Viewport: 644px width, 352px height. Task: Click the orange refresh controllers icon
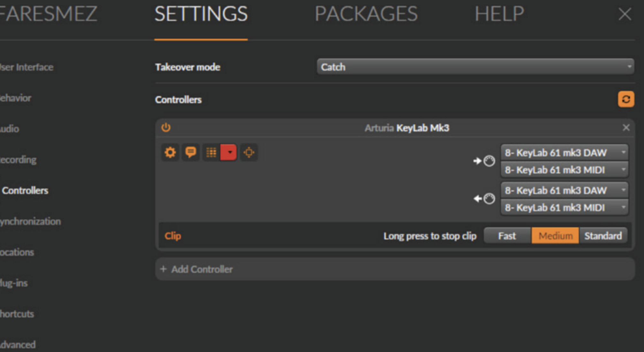(626, 99)
